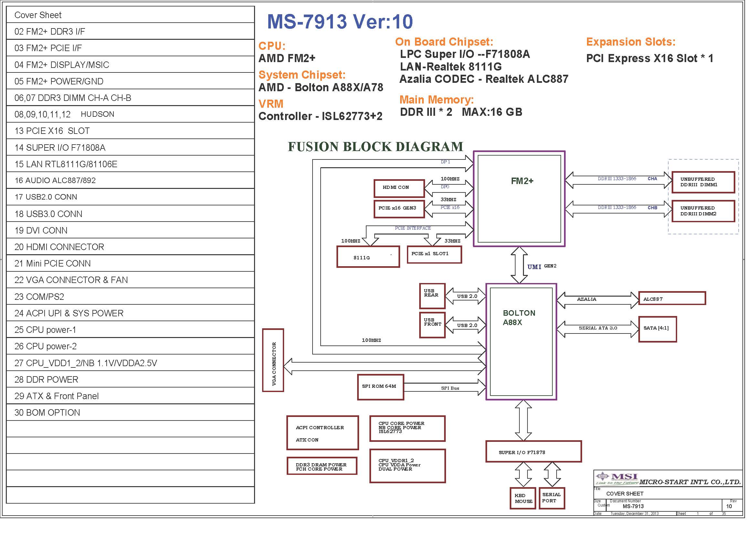
Task: Choose the "04 FM2+ DISPLAY/MSIC" index entry
Action: [x=130, y=65]
